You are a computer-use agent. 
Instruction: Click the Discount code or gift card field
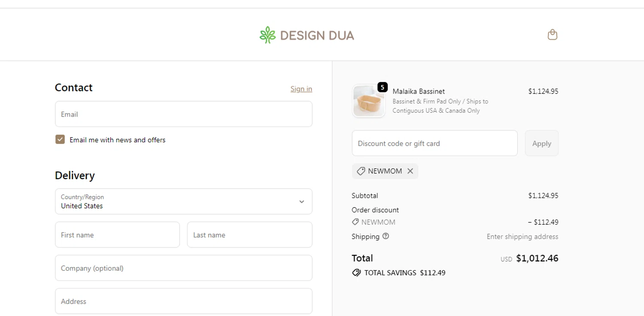(434, 143)
